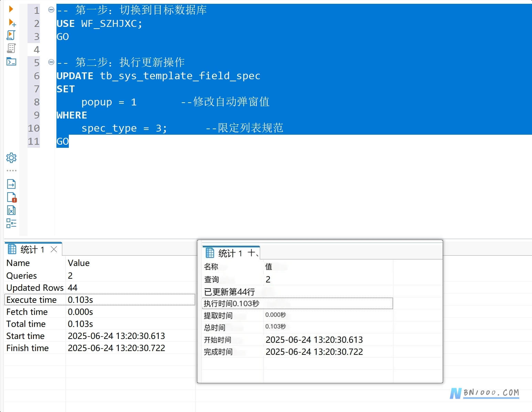Select the 总时间 label in popup

point(214,328)
